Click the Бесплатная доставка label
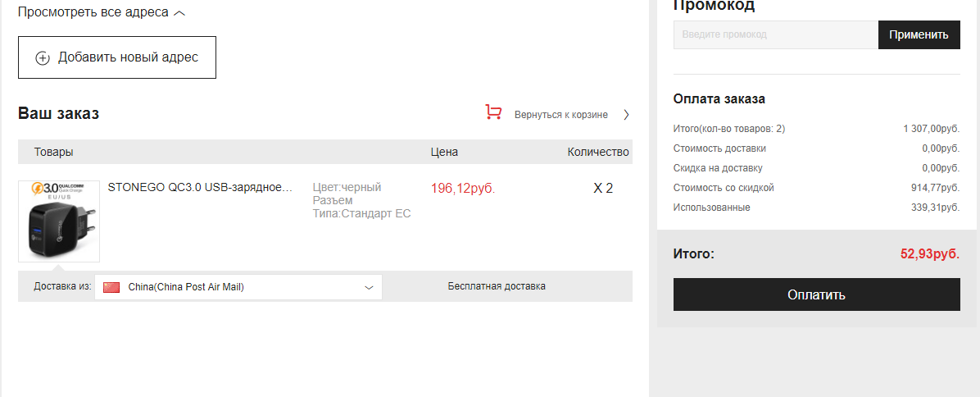This screenshot has height=397, width=980. [x=497, y=286]
